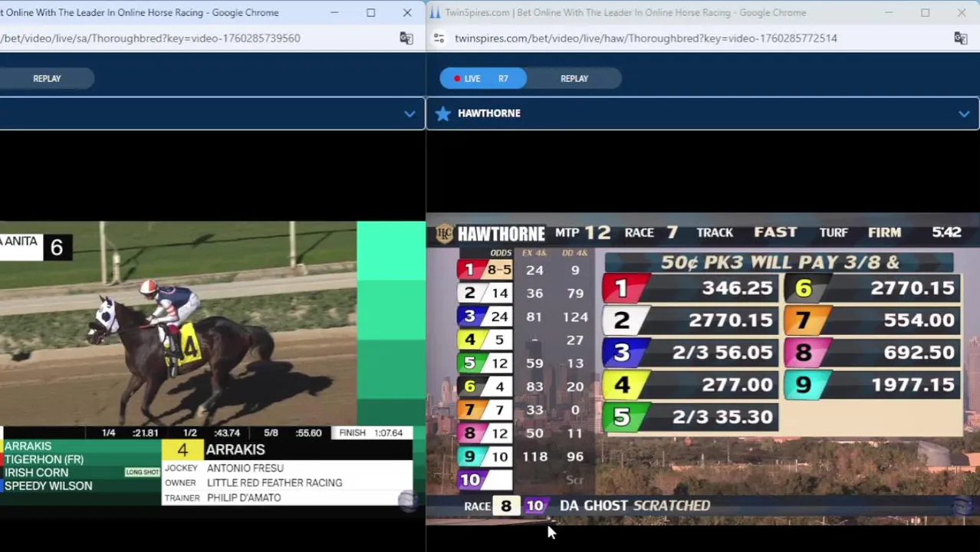Click owner LITTLE RED FEATHER RACING

click(274, 483)
